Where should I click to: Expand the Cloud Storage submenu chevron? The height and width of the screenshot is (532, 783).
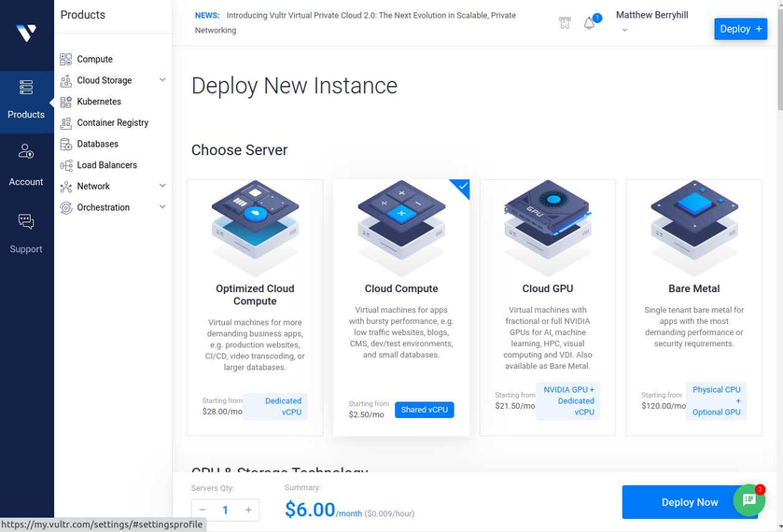coord(162,80)
